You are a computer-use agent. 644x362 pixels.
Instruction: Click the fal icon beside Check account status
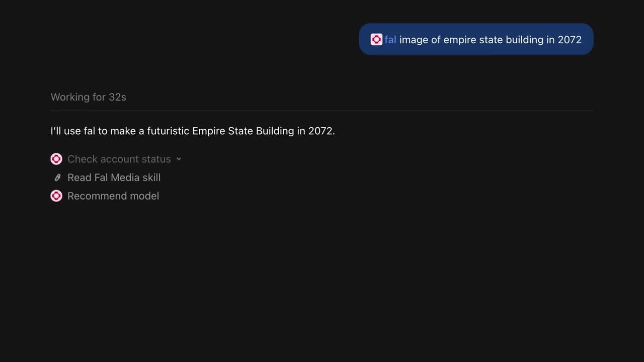56,159
